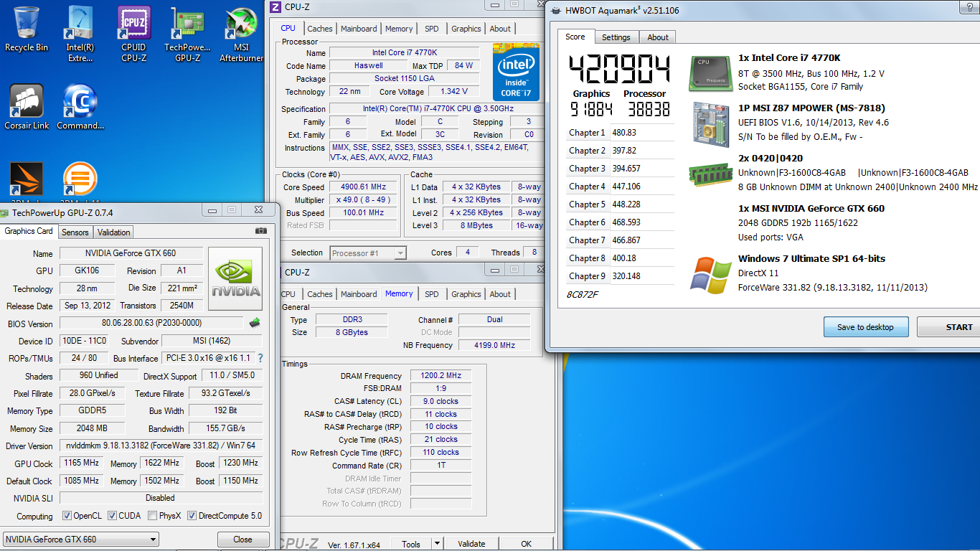The image size is (980, 551).
Task: Open Graphics tab in top CPU-Z window
Action: pos(466,29)
